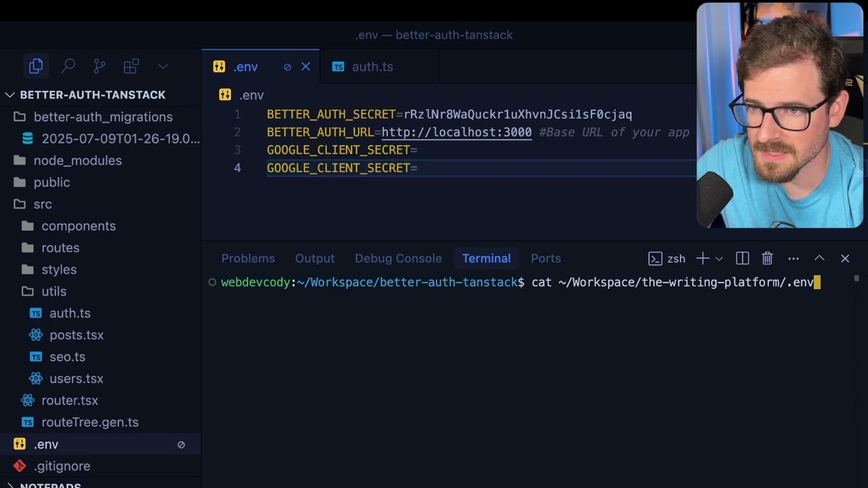Create a new terminal with plus icon
This screenshot has height=488, width=868.
pyautogui.click(x=703, y=258)
